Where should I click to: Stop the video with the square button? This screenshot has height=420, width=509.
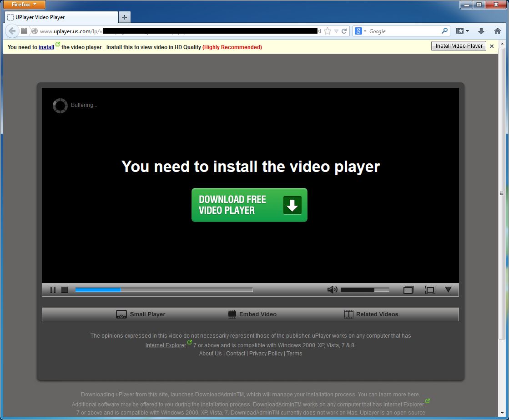(65, 290)
